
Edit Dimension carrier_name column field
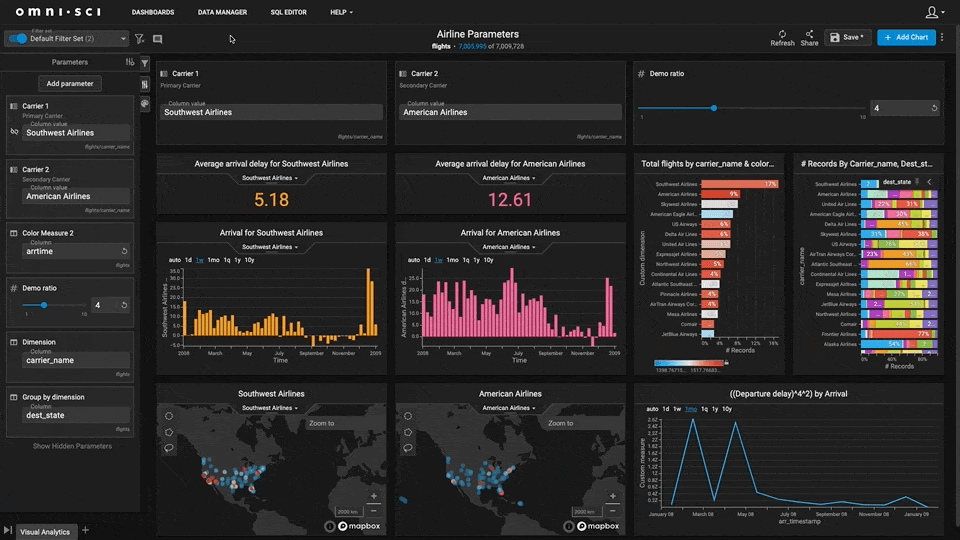tap(76, 360)
